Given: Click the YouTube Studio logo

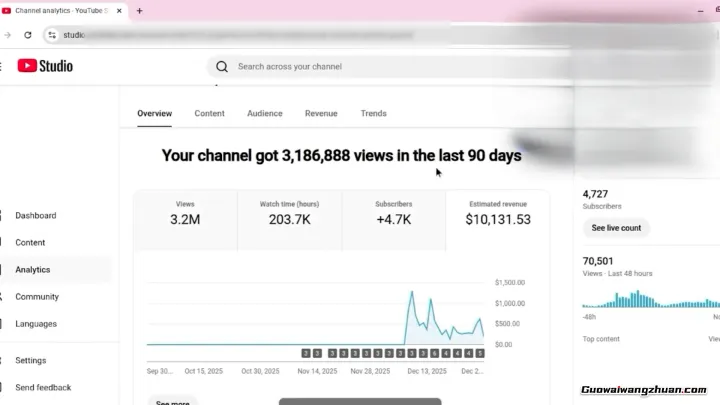Looking at the screenshot, I should 45,66.
